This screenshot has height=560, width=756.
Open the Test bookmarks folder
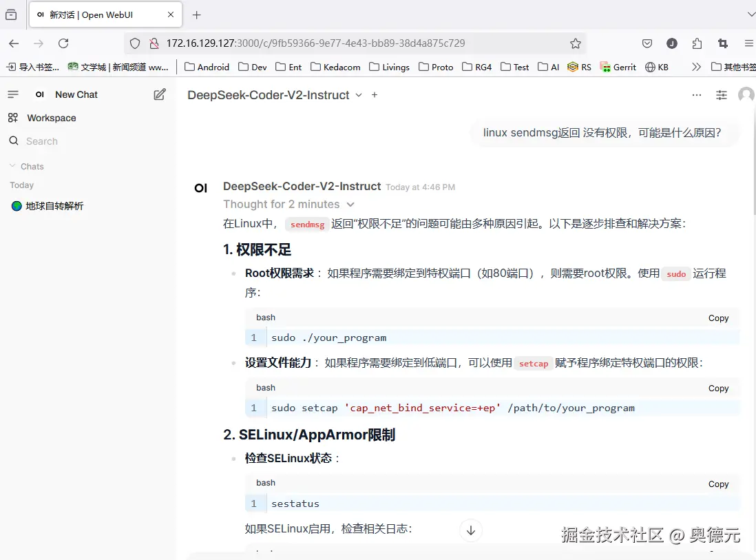(x=514, y=67)
